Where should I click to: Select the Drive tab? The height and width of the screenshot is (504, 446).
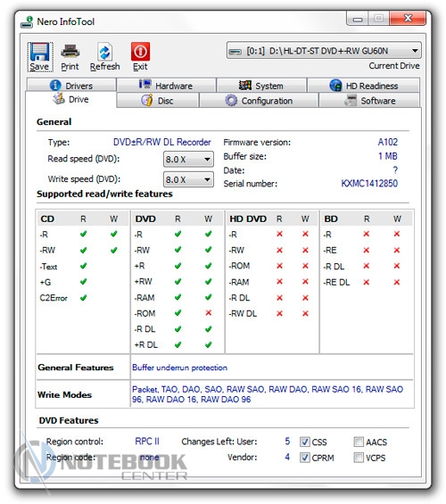coord(70,99)
